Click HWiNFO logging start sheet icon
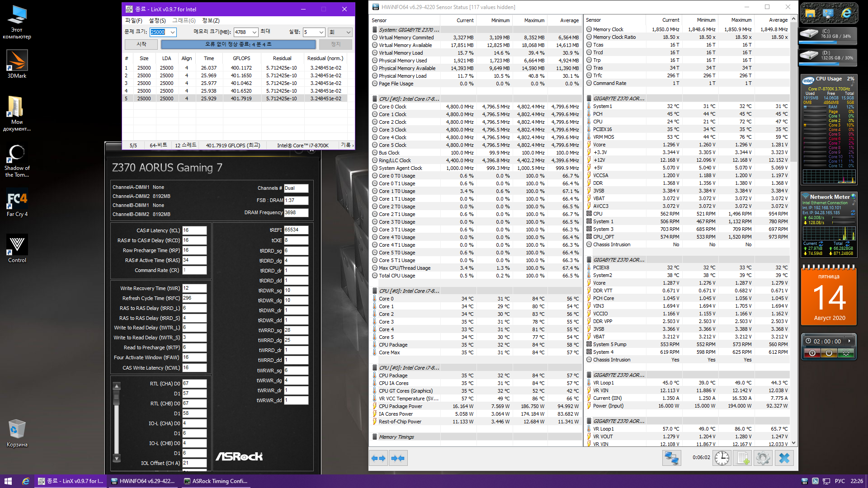 (743, 458)
